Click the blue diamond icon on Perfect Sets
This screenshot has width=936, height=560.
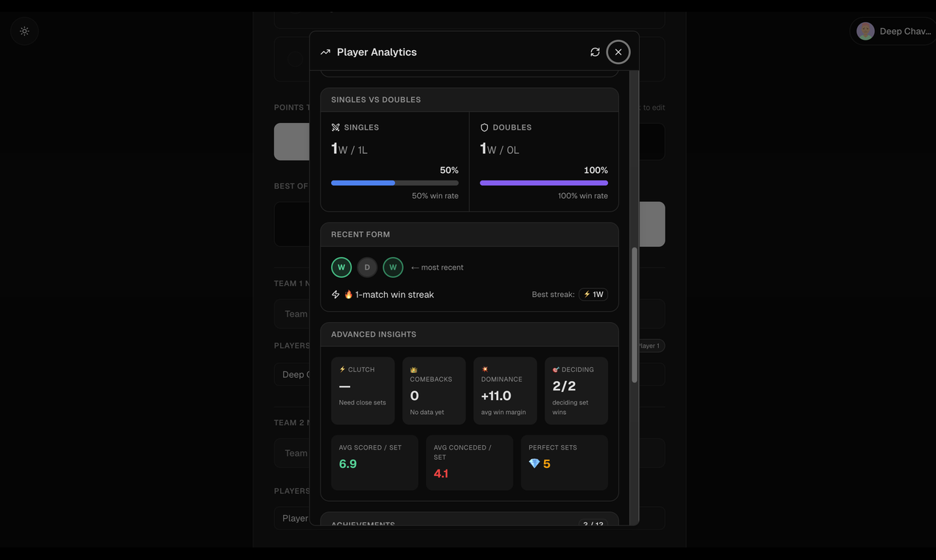(x=534, y=463)
